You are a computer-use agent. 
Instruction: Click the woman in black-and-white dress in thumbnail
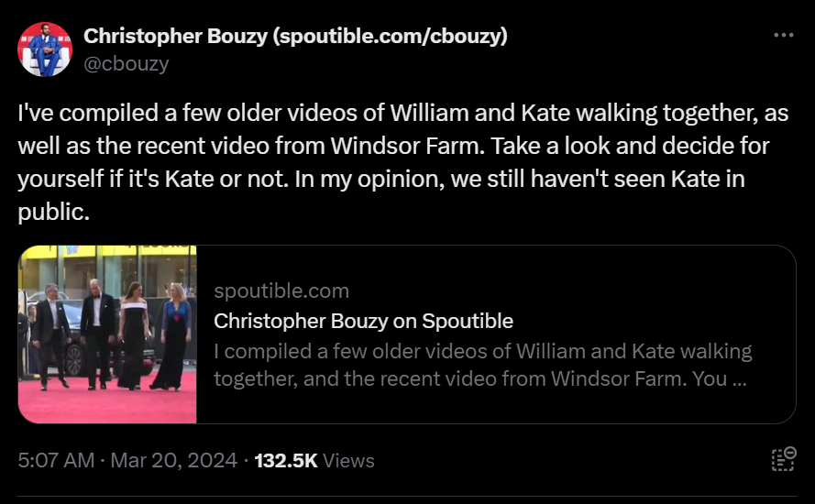[133, 334]
